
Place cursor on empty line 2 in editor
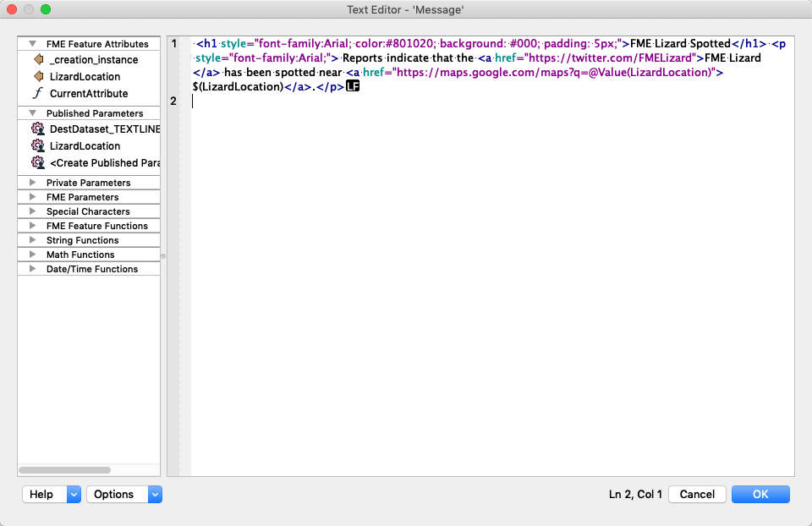[x=492, y=101]
